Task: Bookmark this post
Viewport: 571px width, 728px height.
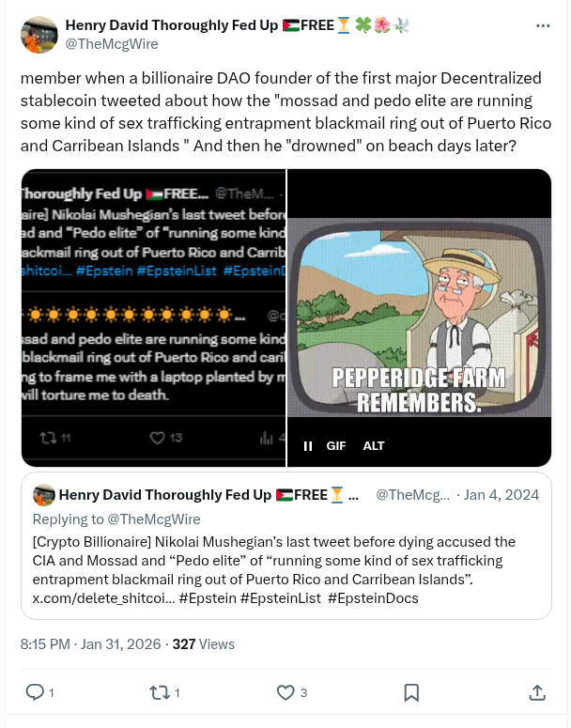Action: point(411,692)
